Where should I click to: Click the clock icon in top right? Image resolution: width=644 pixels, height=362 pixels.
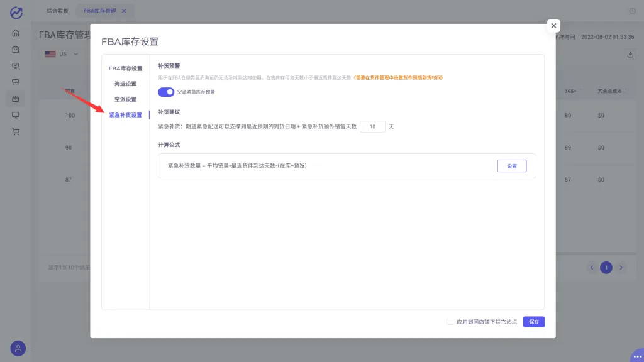[x=633, y=11]
